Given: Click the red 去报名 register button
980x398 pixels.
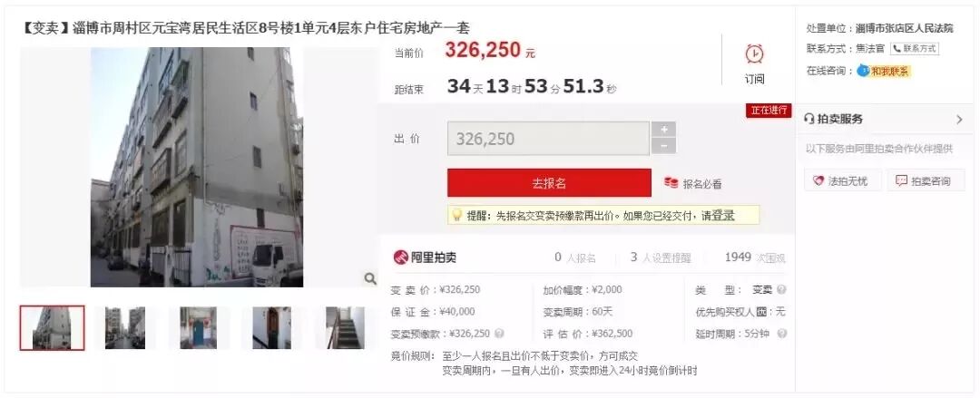Looking at the screenshot, I should point(549,183).
